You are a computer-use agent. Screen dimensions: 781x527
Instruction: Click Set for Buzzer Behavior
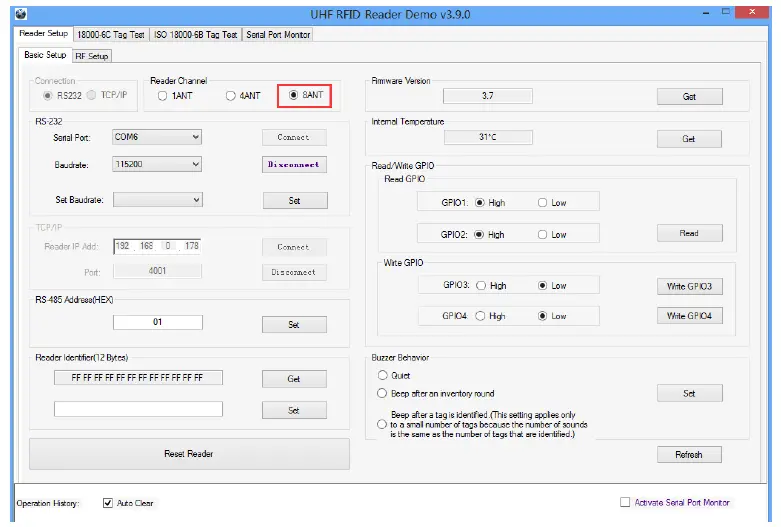pos(689,394)
